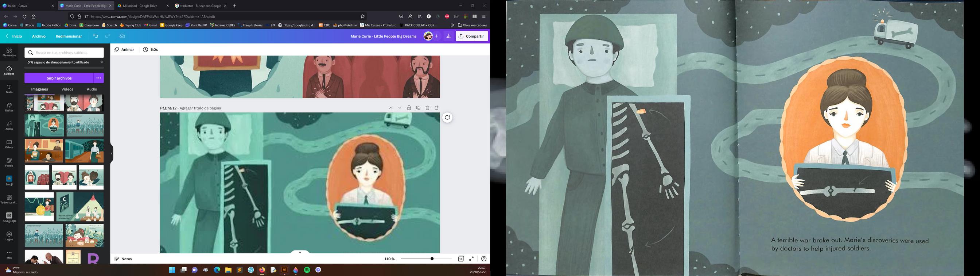The height and width of the screenshot is (276, 980).
Task: Open the 5.0s page duration setting
Action: 151,50
